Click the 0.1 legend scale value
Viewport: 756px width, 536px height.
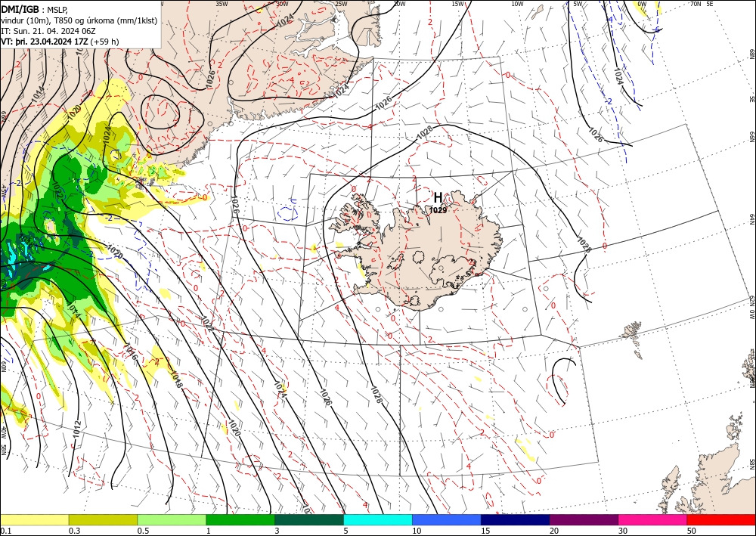(5, 531)
